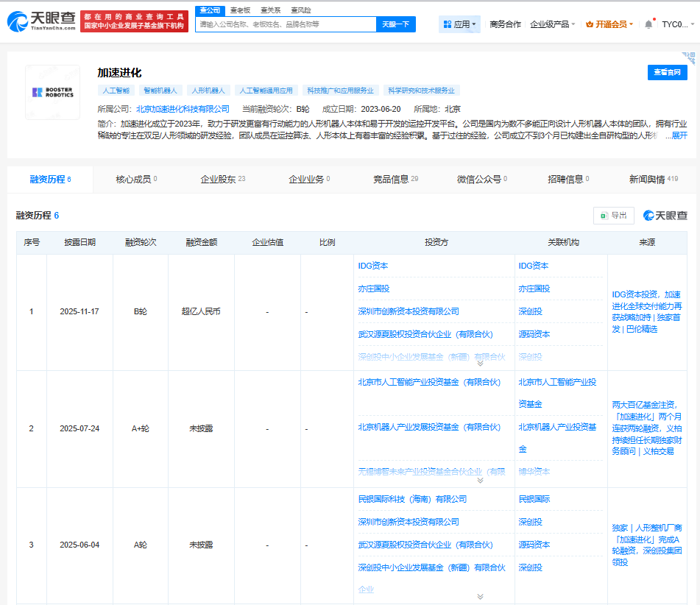Open the TYC0 user account dropdown
The height and width of the screenshot is (605, 700).
pos(677,24)
